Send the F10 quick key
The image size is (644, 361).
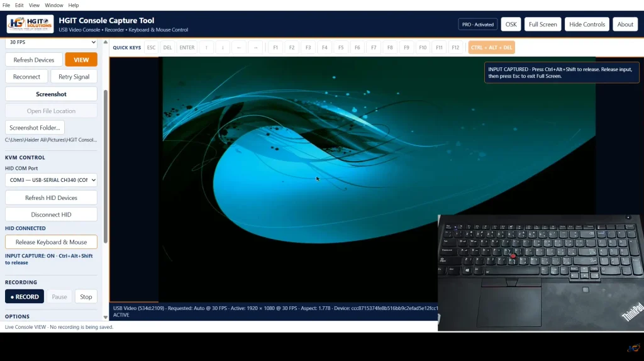coord(423,48)
